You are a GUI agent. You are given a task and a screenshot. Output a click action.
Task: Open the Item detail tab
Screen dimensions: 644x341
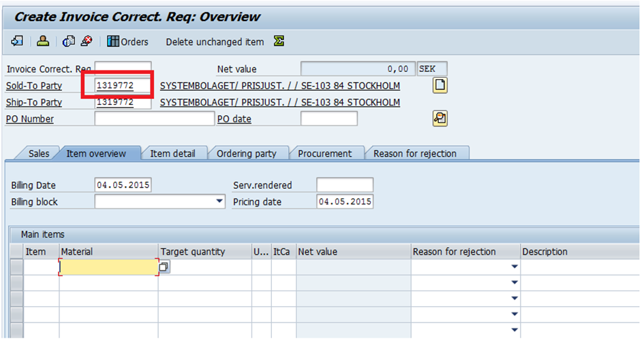pos(172,153)
